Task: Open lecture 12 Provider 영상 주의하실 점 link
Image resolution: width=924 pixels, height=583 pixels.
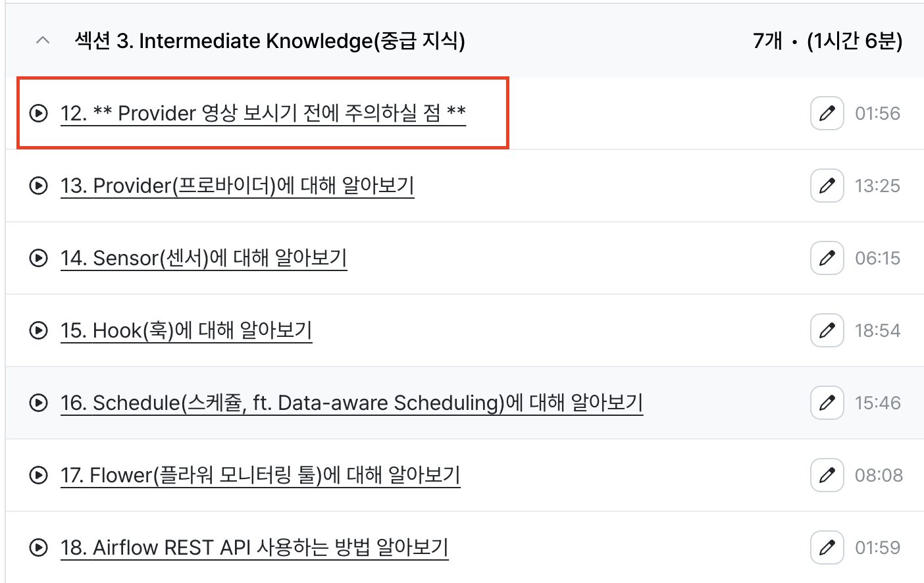Action: (263, 113)
